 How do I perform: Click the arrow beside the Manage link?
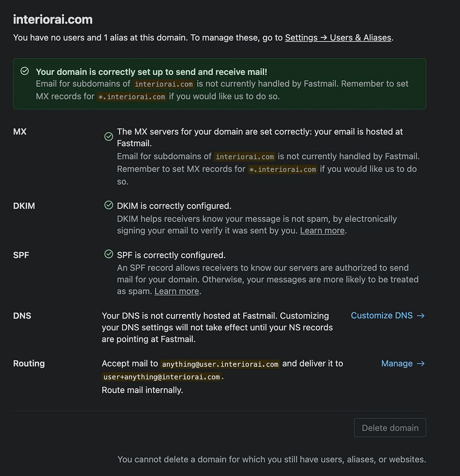(x=420, y=364)
